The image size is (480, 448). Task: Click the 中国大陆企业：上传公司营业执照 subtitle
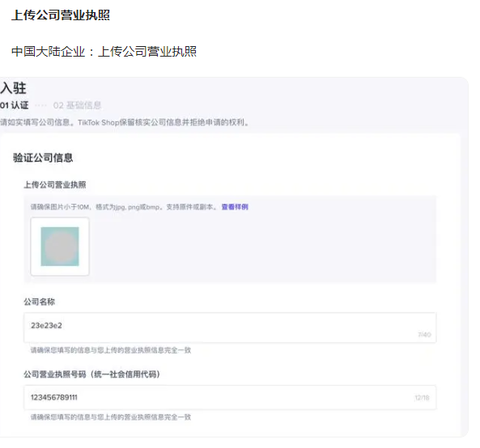click(104, 52)
